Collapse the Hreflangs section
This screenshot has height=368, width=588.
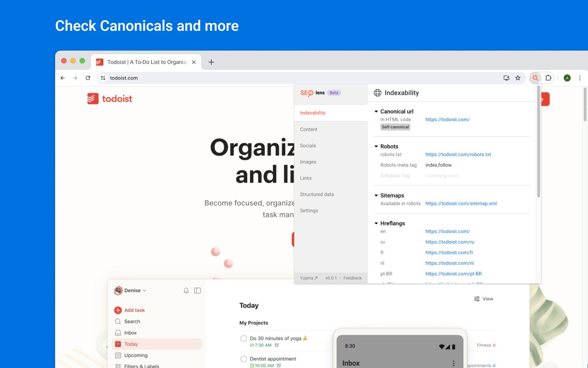tap(376, 223)
